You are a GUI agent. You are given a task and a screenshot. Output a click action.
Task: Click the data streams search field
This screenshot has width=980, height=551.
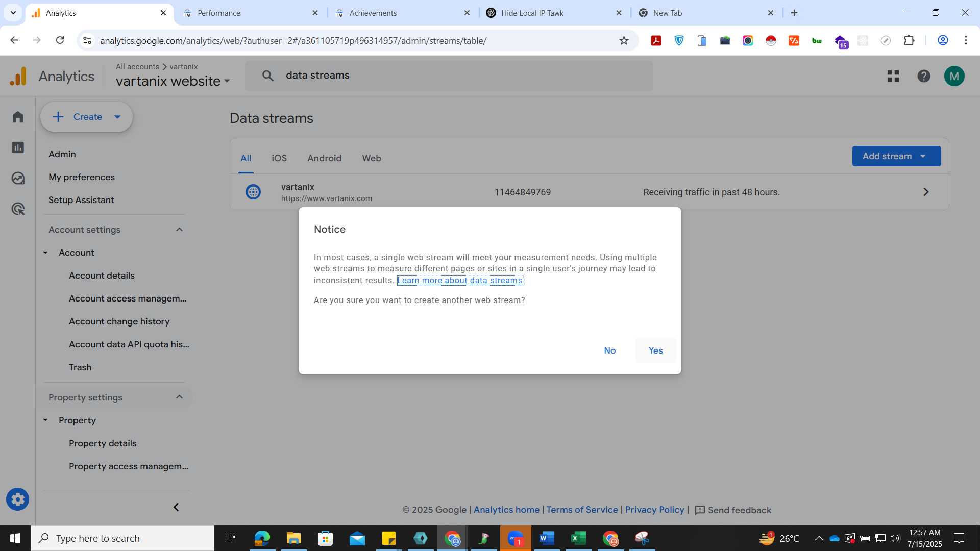449,76
